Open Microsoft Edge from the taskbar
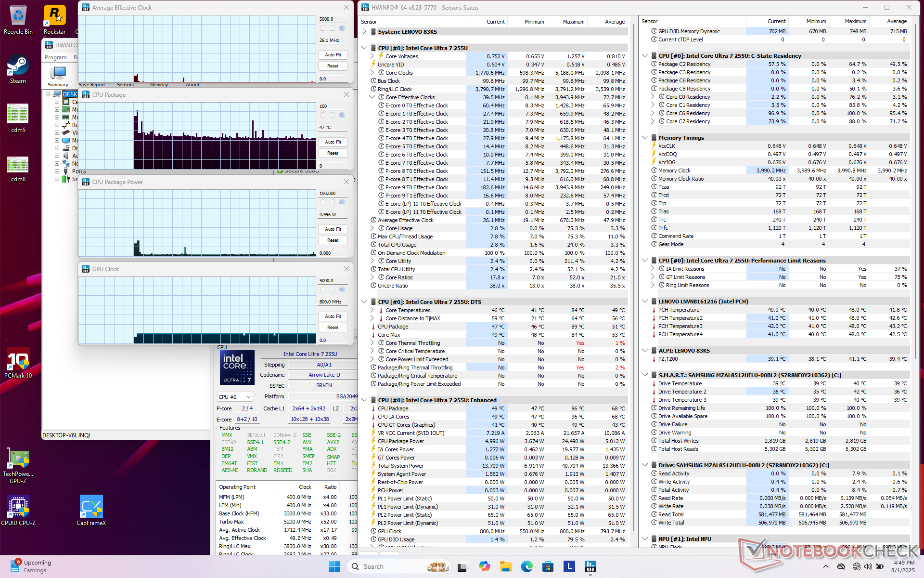This screenshot has height=578, width=924. (x=526, y=566)
